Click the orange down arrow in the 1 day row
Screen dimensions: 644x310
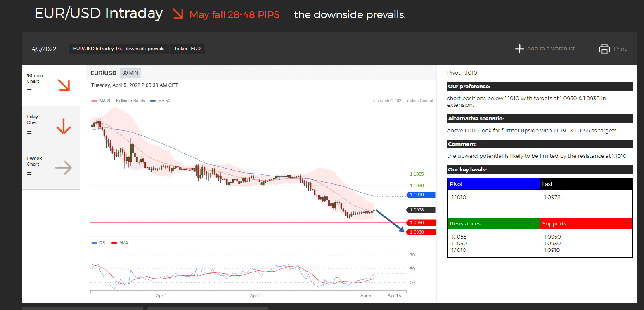click(63, 126)
